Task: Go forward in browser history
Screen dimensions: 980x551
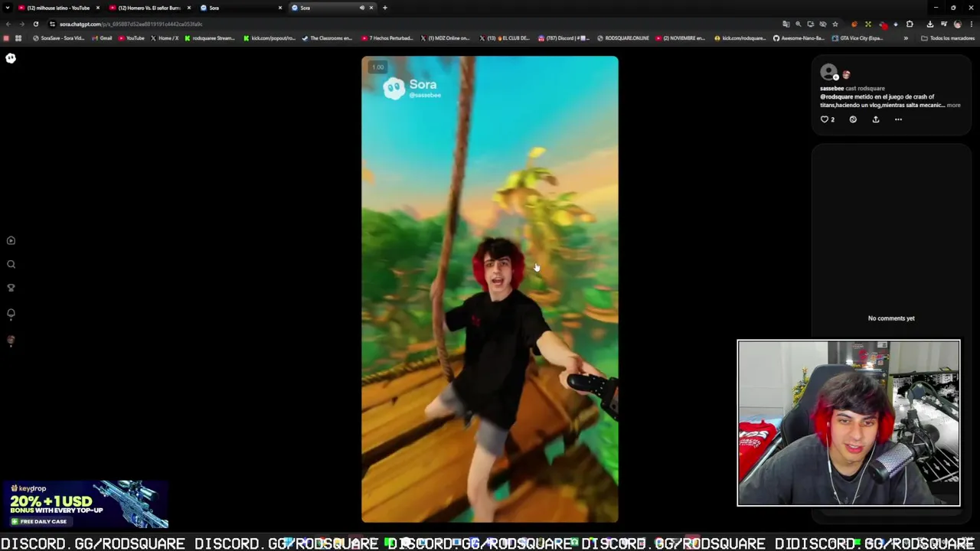Action: [21, 24]
